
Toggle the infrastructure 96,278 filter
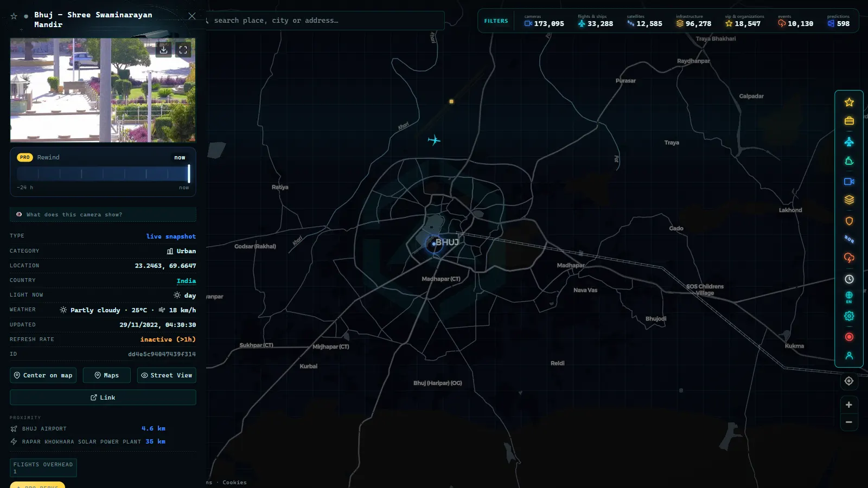pos(693,21)
